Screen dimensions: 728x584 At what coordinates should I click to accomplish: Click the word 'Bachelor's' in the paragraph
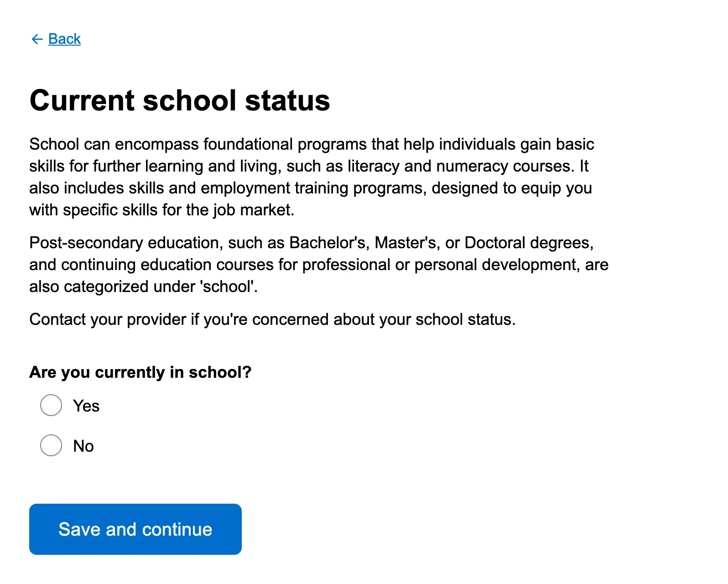click(327, 243)
